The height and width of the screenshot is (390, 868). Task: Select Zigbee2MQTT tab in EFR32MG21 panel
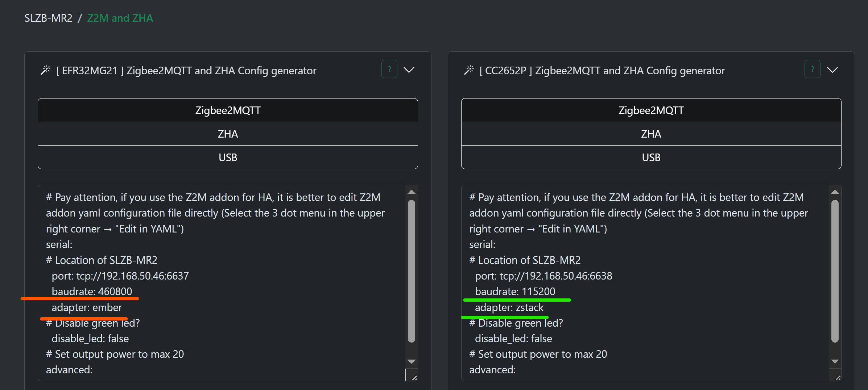pyautogui.click(x=228, y=110)
